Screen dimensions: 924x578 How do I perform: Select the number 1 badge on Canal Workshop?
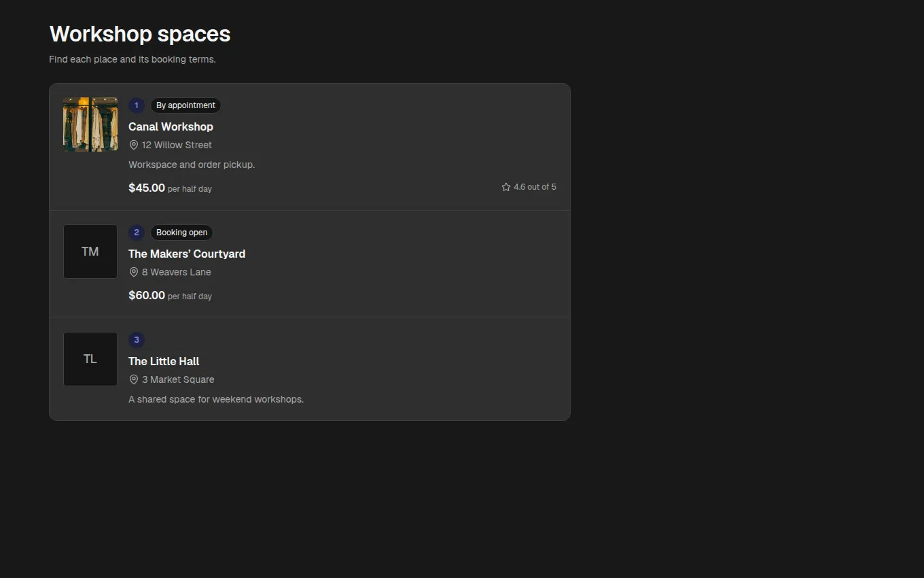coord(137,105)
